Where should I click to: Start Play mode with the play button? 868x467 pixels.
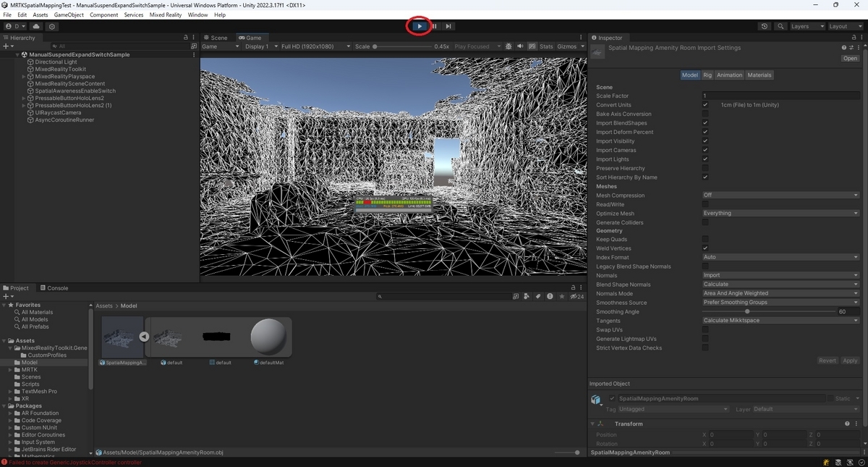pyautogui.click(x=420, y=26)
